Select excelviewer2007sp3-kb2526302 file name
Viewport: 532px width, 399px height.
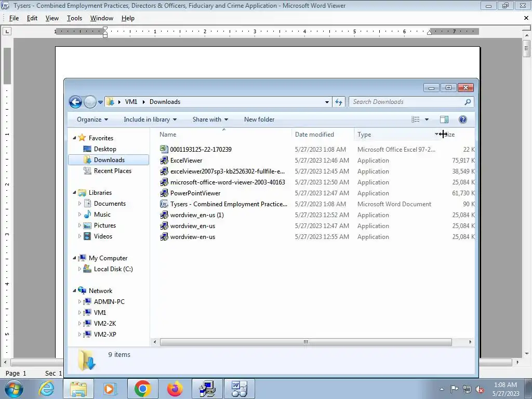click(228, 171)
